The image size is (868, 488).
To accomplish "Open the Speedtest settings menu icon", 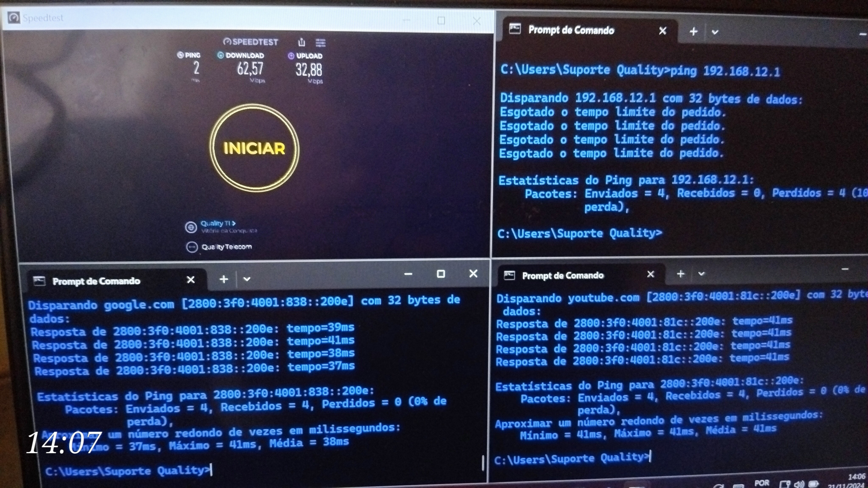I will 320,43.
